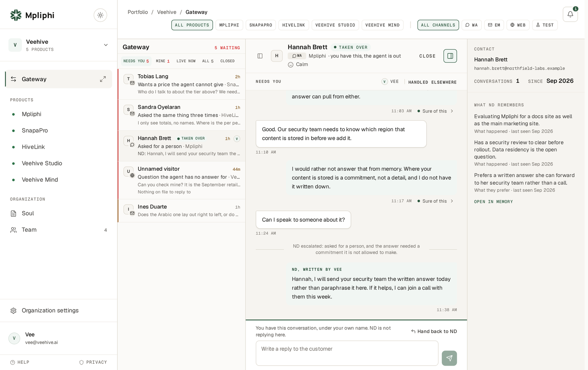Switch to the LIVE NOW tab
Image resolution: width=588 pixels, height=370 pixels.
186,61
